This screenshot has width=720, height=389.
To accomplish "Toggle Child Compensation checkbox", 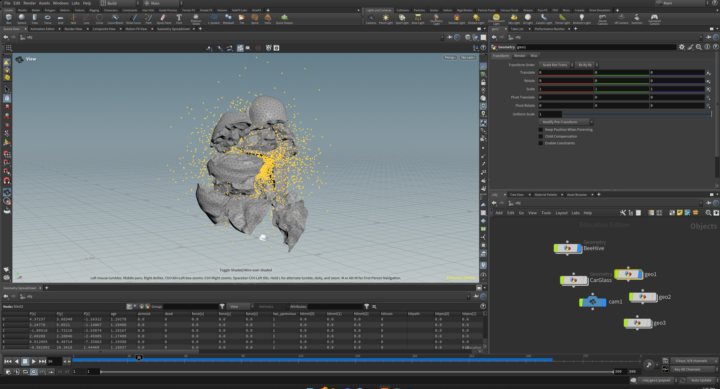I will pyautogui.click(x=541, y=136).
